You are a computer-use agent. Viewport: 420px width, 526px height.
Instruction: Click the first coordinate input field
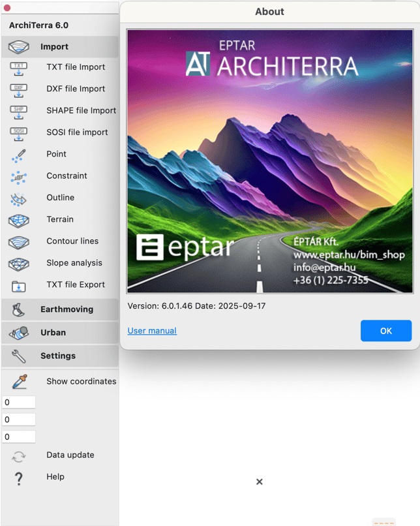tap(18, 403)
